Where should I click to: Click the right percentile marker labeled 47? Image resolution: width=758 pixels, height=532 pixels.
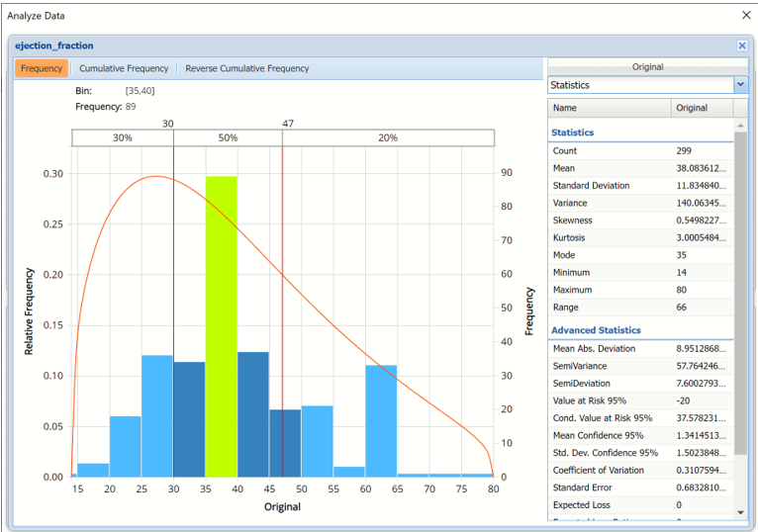pos(287,124)
